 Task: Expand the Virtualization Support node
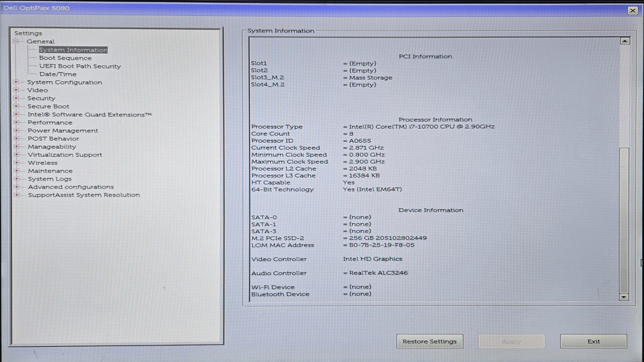[17, 155]
